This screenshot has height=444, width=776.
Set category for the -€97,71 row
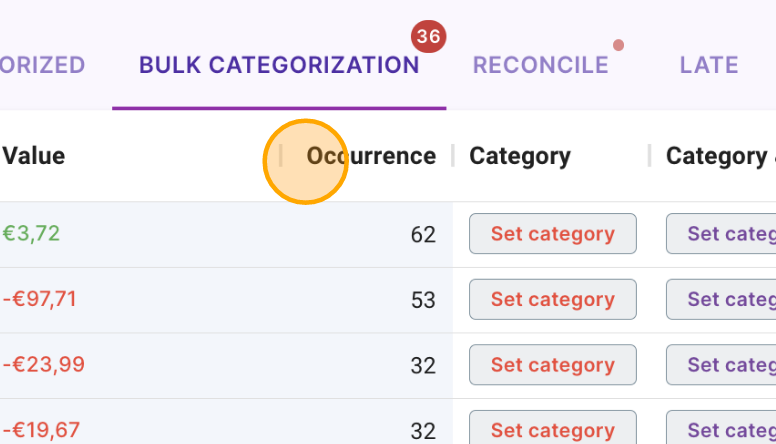[552, 299]
